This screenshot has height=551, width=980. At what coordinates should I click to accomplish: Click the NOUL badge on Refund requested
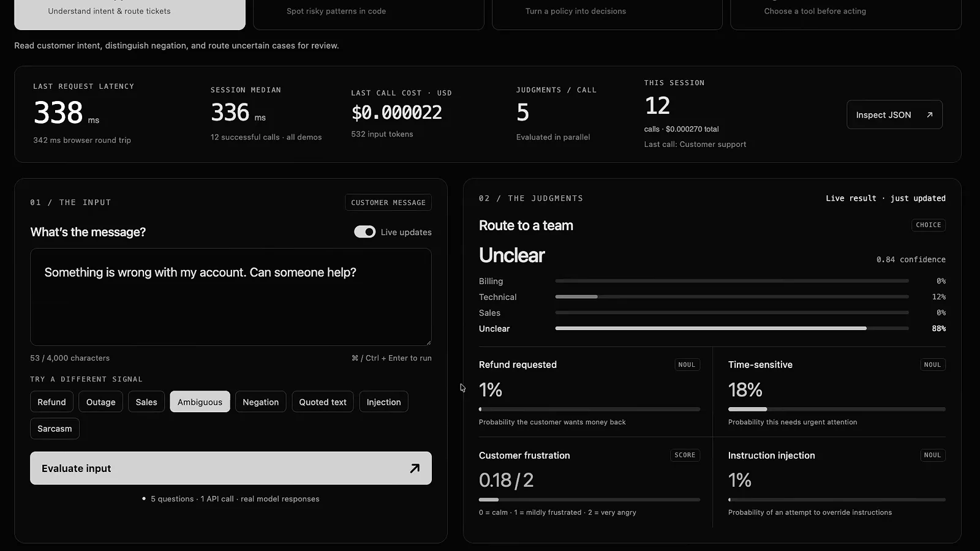pos(687,365)
